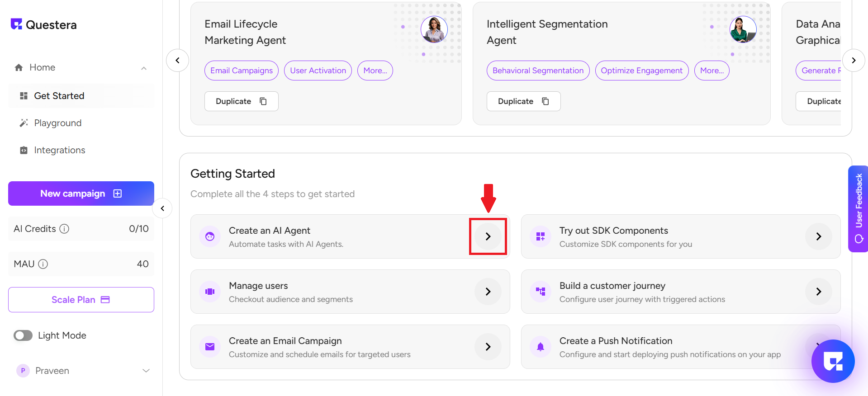This screenshot has height=396, width=868.
Task: Click the Create Push Notification bell icon
Action: pyautogui.click(x=540, y=347)
